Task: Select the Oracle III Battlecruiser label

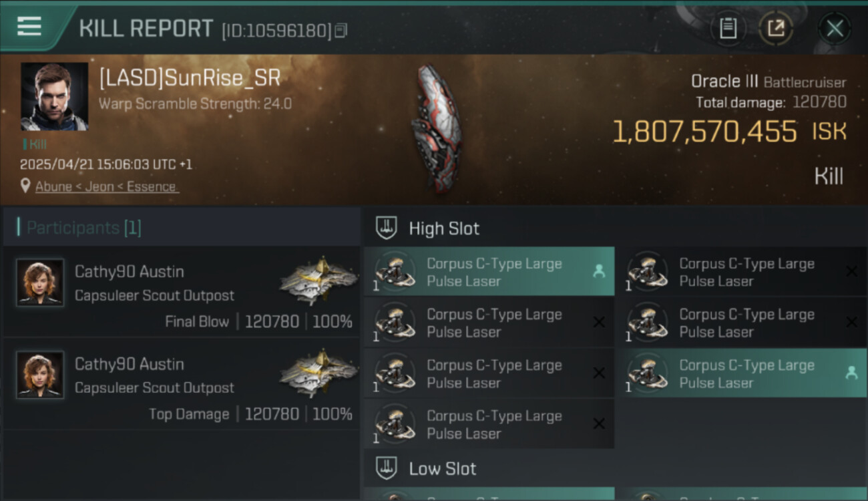Action: pos(768,81)
